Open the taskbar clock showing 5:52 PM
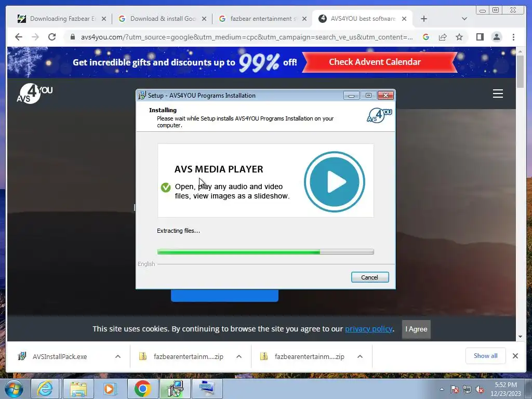The height and width of the screenshot is (399, 532). point(506,389)
